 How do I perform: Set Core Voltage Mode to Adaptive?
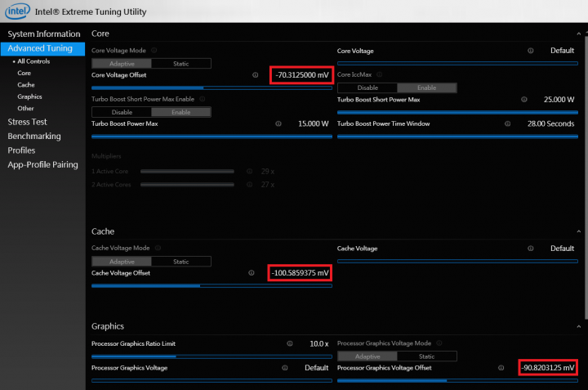tap(122, 64)
